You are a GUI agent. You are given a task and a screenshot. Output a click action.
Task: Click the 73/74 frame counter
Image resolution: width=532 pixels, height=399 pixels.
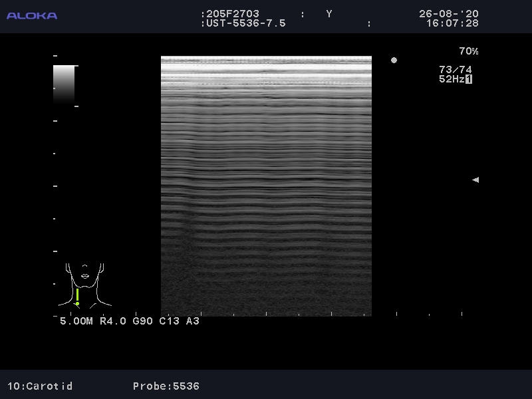[455, 69]
